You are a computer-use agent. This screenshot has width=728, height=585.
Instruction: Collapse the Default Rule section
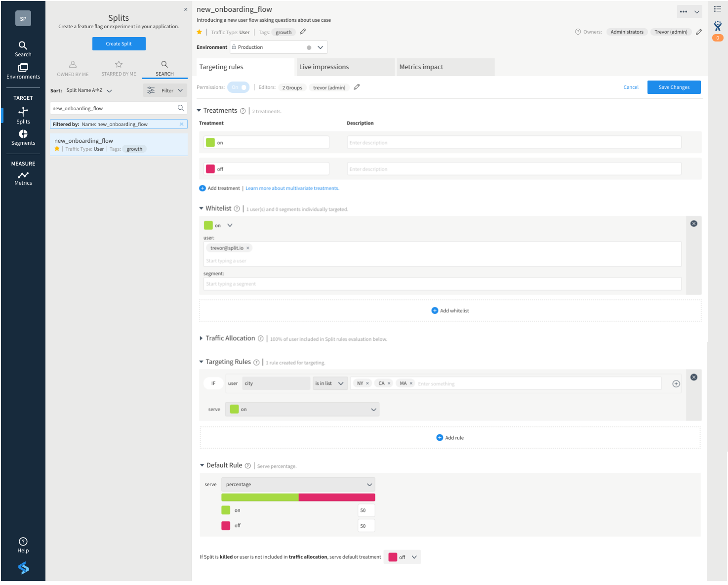coord(202,465)
